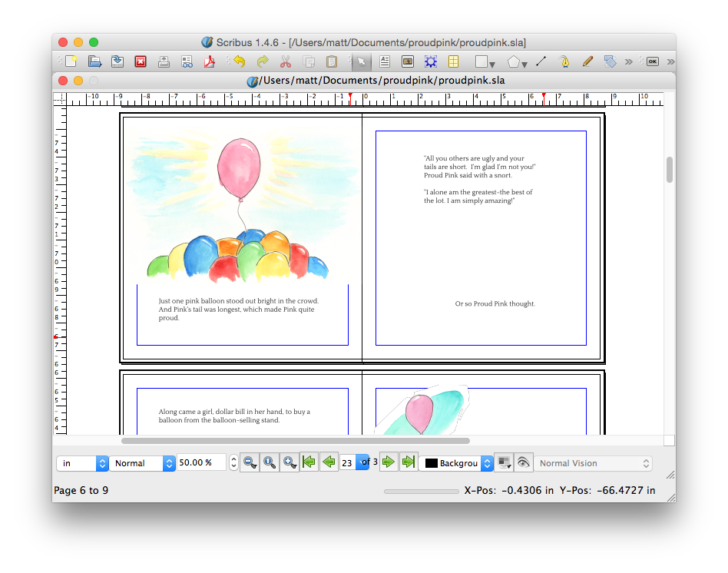Click the zoom percentage field
This screenshot has height=573, width=728.
201,463
